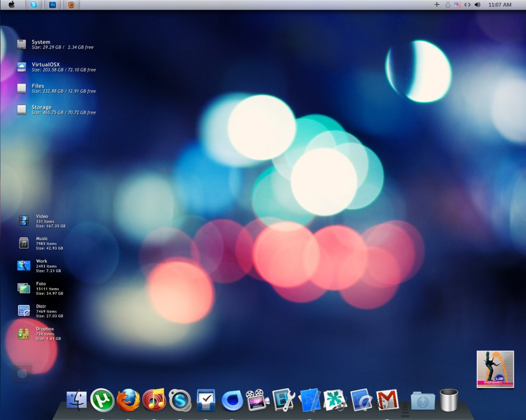Open the Downloads folder in dock
This screenshot has height=420, width=526.
[423, 400]
